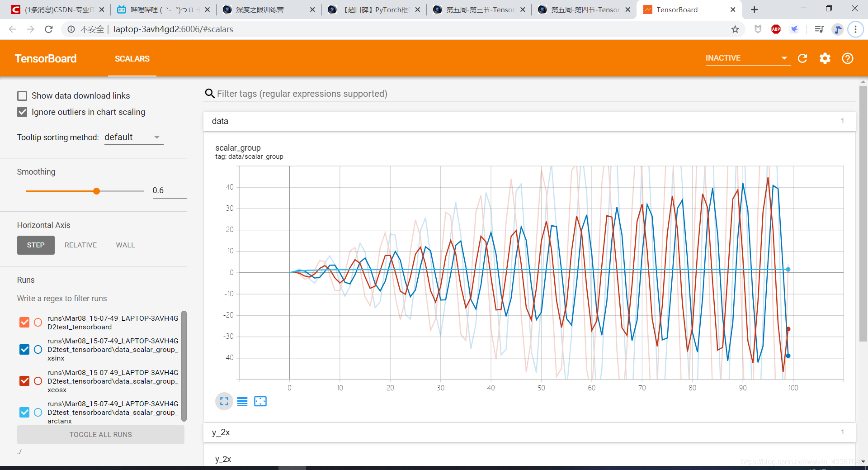Open media control playlist icon
This screenshot has width=868, height=470.
pos(819,29)
